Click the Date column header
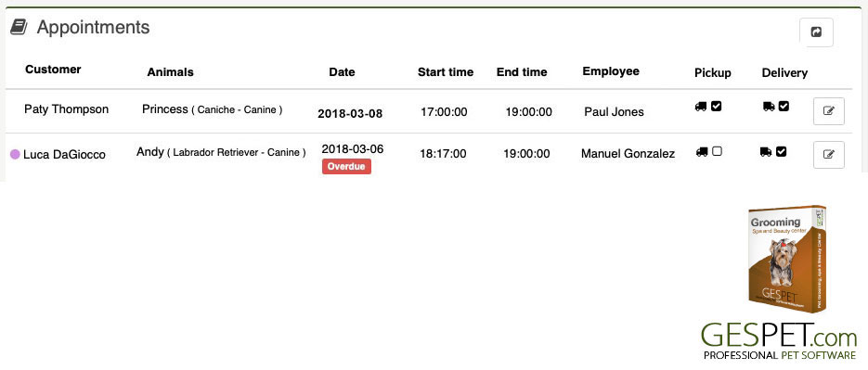Viewport: 868px width, 370px height. click(343, 72)
